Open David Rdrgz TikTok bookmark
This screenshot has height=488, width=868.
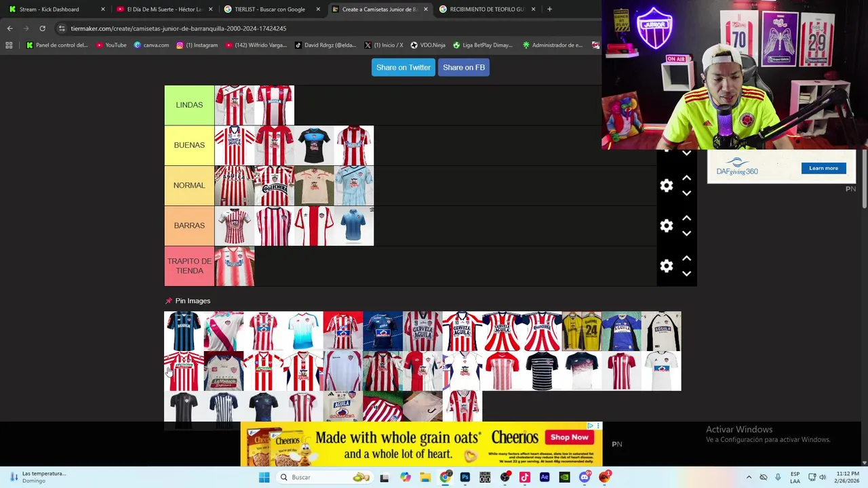coord(326,45)
